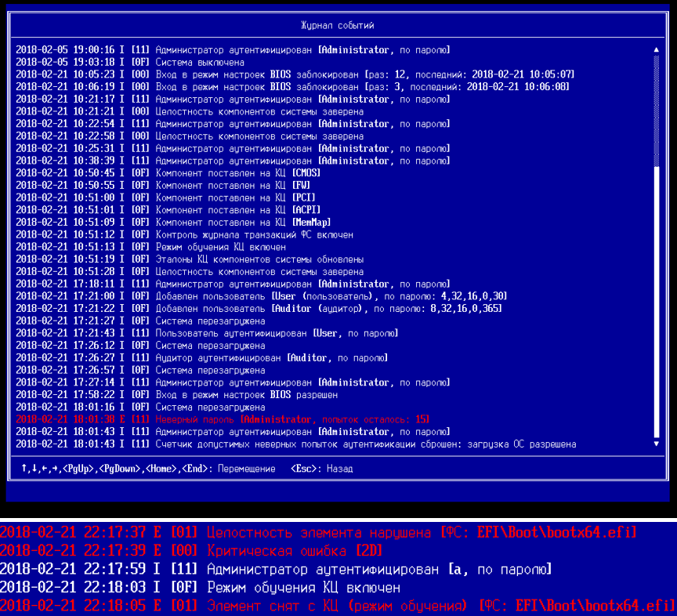Click the <Esc>: Назад hint

tap(322, 469)
